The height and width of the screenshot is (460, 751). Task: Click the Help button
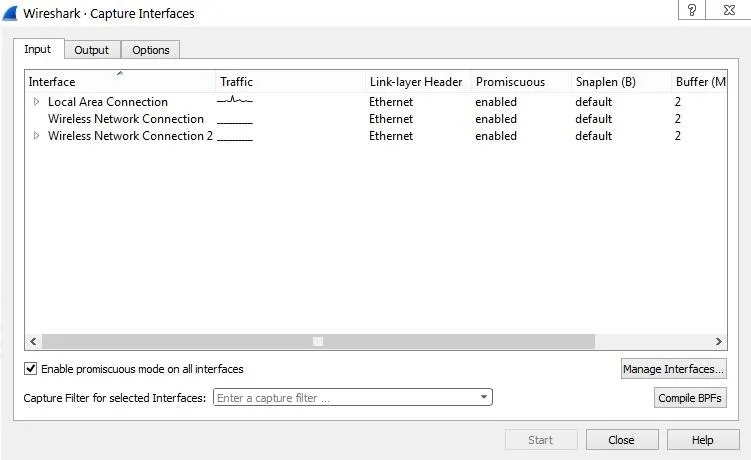tap(703, 439)
